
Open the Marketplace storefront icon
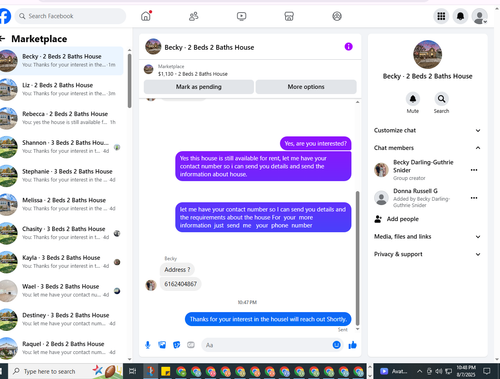pyautogui.click(x=289, y=16)
